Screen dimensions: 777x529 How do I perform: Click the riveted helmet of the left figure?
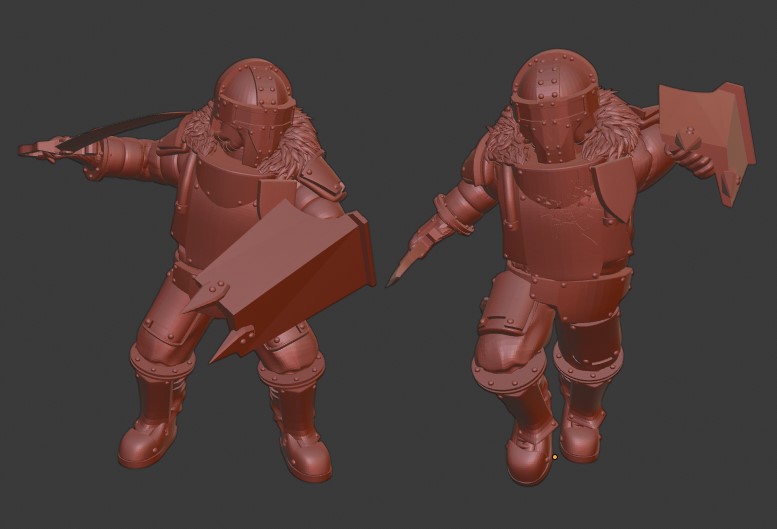[x=255, y=111]
